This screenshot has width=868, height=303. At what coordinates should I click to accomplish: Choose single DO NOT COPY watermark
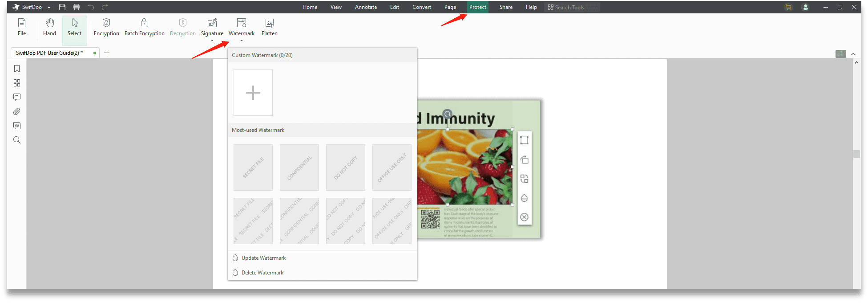(346, 168)
